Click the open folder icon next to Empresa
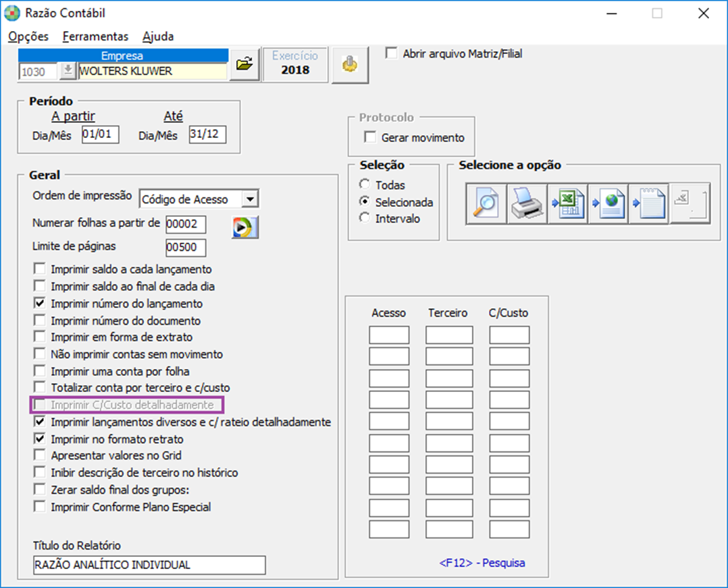 pos(244,64)
